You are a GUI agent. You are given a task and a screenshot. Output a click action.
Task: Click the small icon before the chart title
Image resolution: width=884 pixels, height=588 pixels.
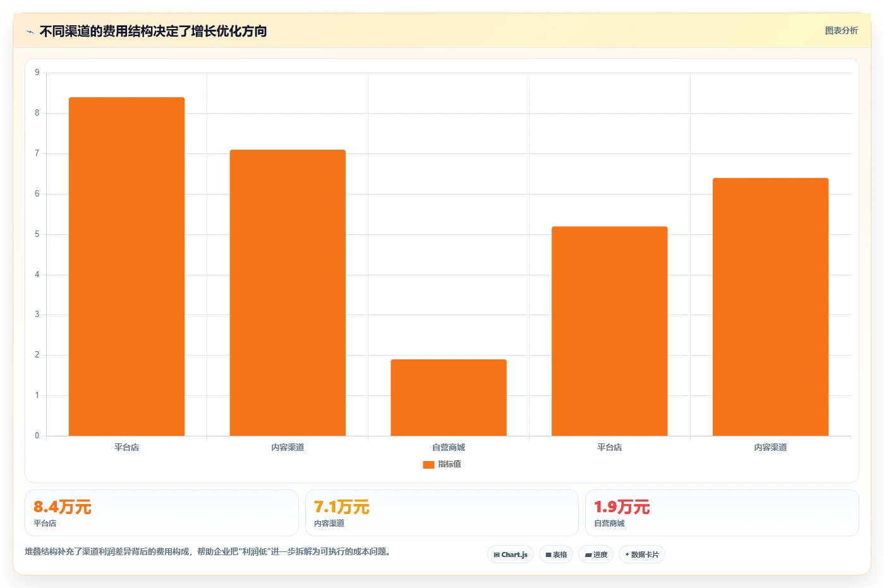[30, 32]
